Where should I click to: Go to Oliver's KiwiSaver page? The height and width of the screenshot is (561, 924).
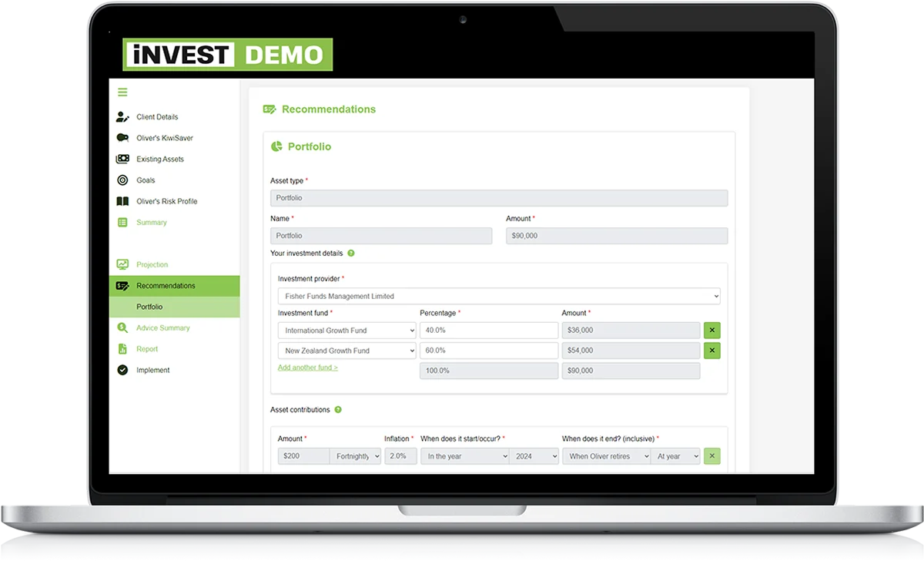click(164, 138)
